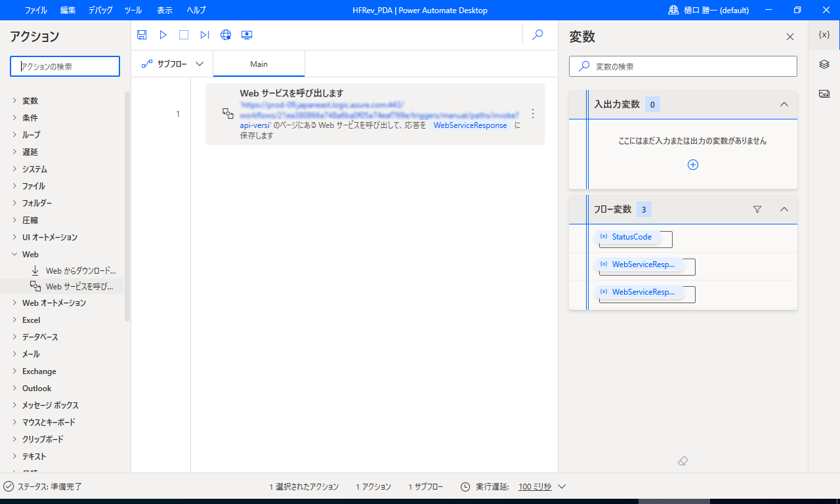Open the images pane icon
Screen dimensions: 840x504
click(x=824, y=94)
